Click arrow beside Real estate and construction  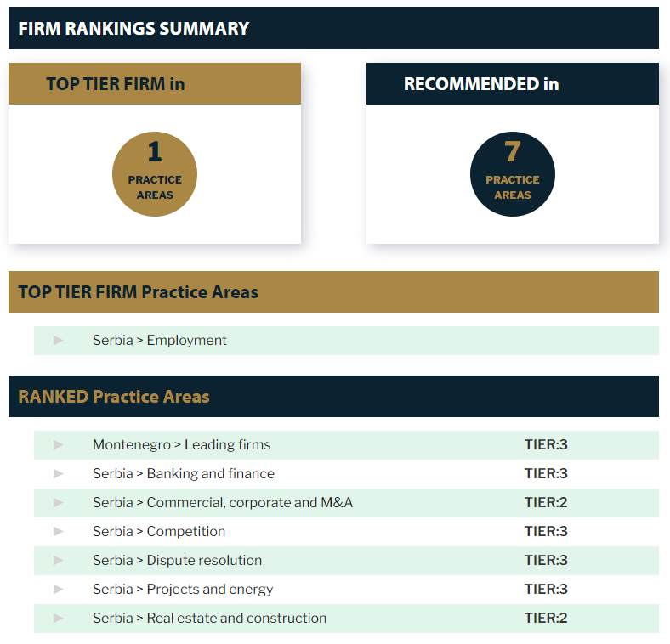[59, 618]
